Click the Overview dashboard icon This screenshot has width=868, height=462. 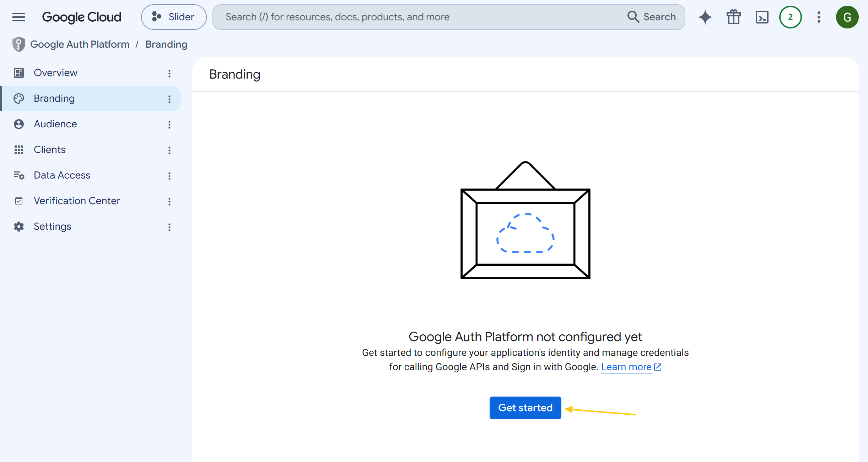[x=19, y=73]
